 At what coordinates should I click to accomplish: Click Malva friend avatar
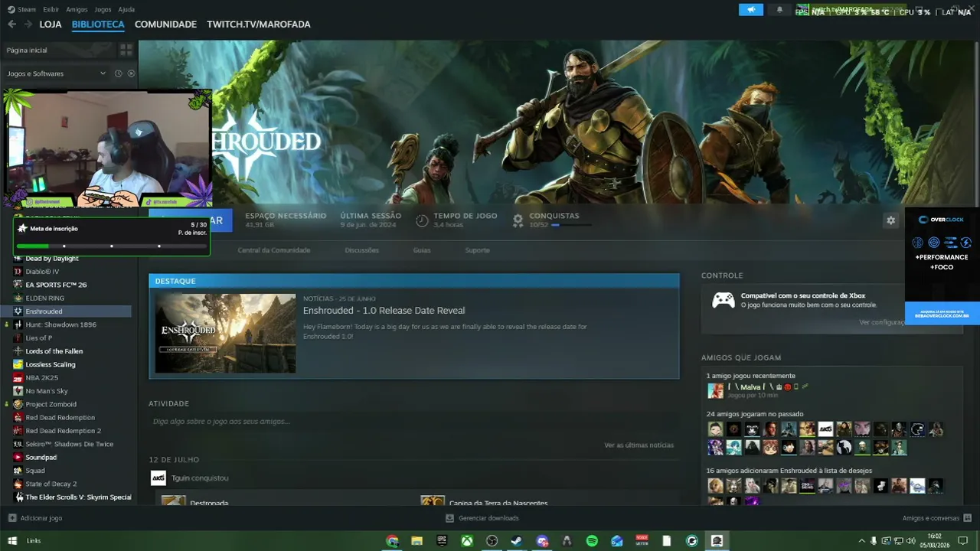(x=715, y=390)
